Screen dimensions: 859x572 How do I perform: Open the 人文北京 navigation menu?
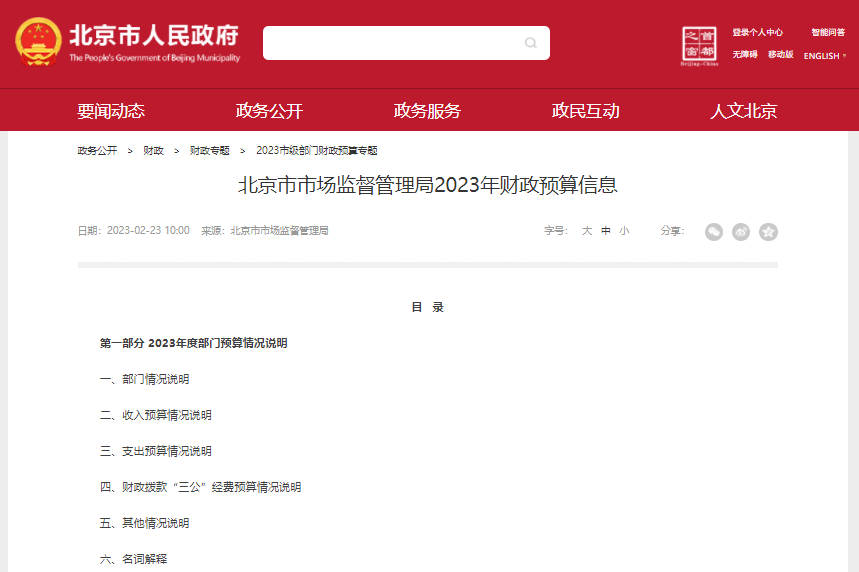click(743, 111)
